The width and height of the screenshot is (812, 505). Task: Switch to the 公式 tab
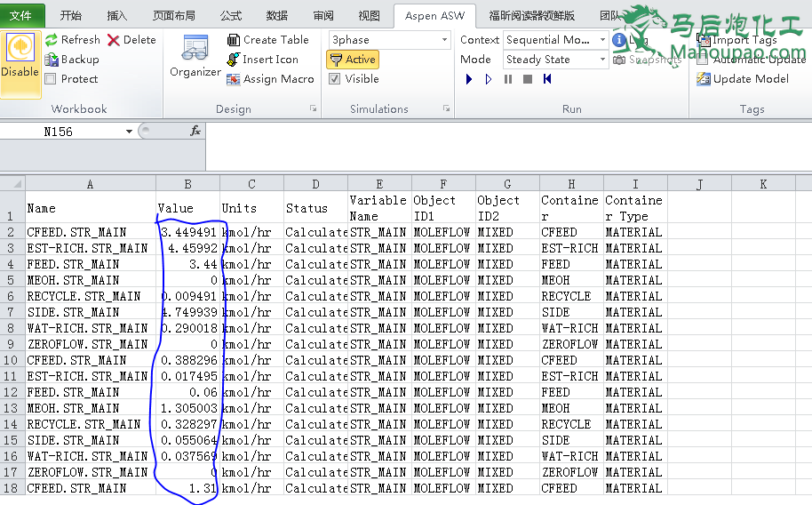(x=231, y=15)
